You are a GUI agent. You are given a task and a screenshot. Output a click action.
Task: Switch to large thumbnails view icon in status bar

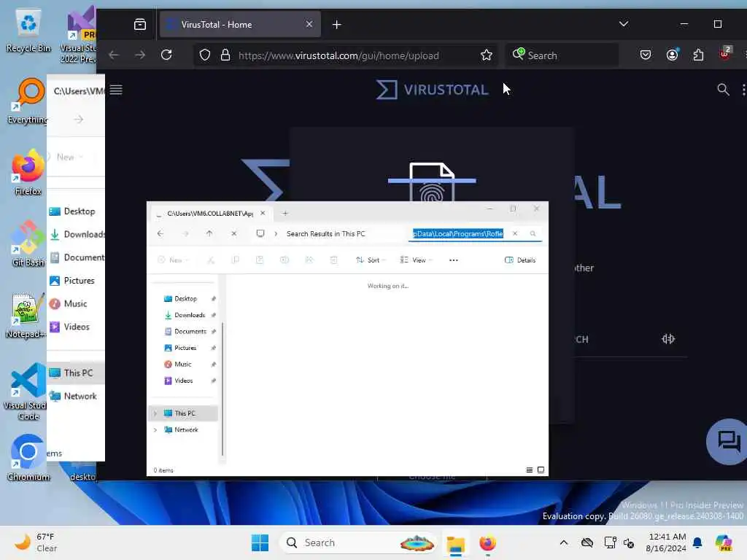541,470
